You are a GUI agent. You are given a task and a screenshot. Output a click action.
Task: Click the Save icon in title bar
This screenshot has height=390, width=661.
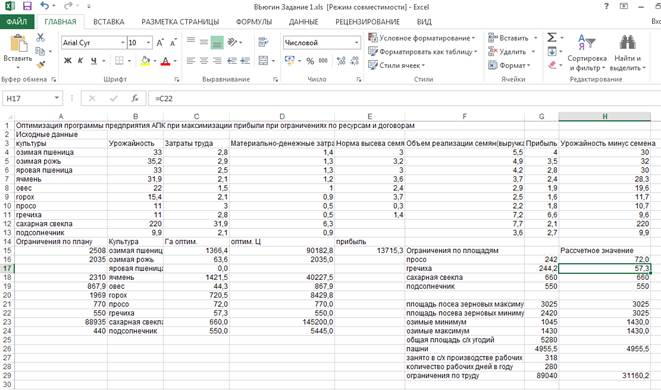(x=27, y=6)
